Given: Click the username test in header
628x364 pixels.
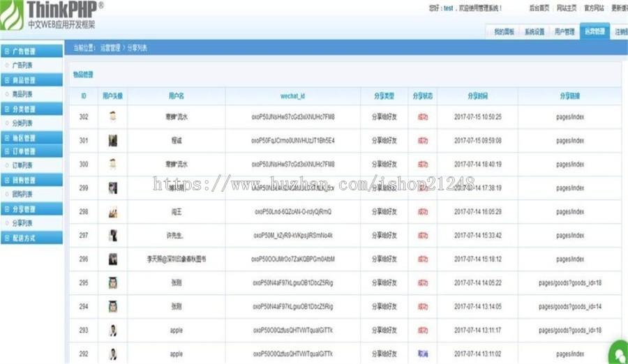Looking at the screenshot, I should (x=449, y=8).
